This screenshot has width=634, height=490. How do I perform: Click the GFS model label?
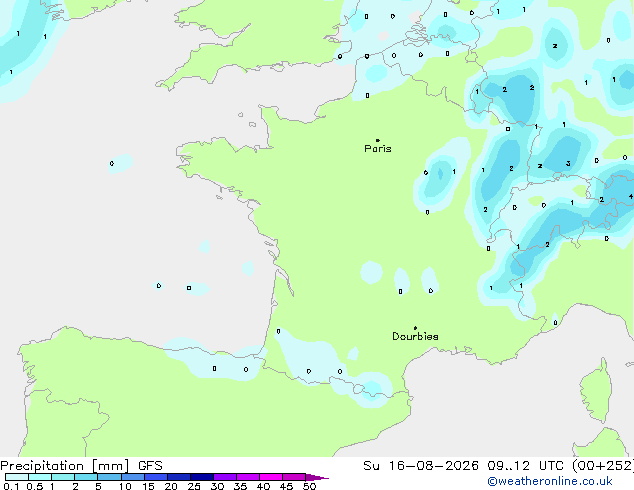click(x=150, y=466)
